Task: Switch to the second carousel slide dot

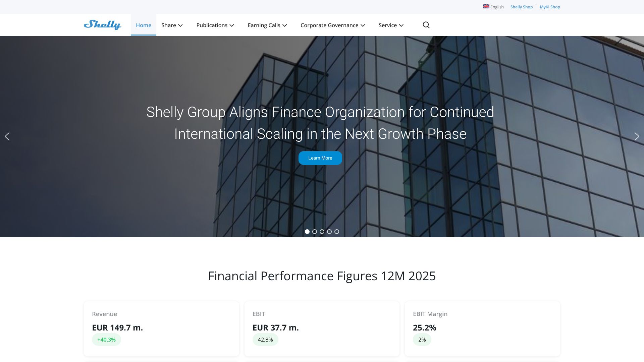Action: point(315,232)
